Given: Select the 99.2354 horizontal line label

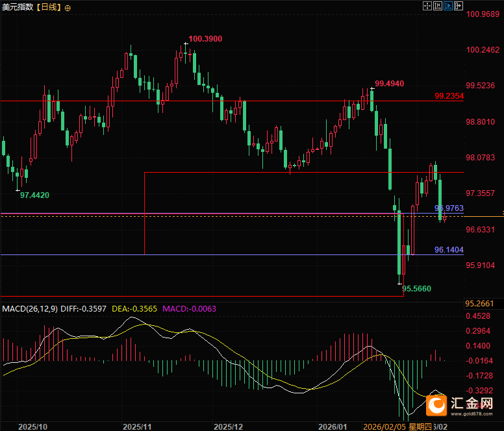Looking at the screenshot, I should click(449, 95).
